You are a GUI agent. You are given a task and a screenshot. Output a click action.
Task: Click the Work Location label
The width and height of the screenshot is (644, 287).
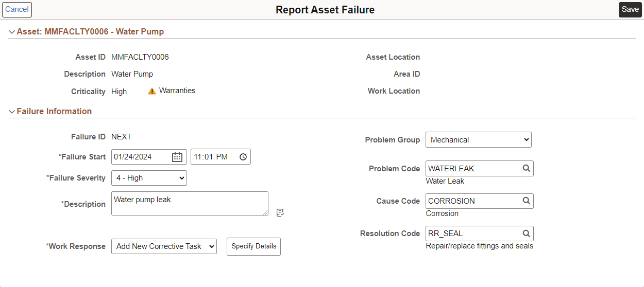tap(394, 91)
